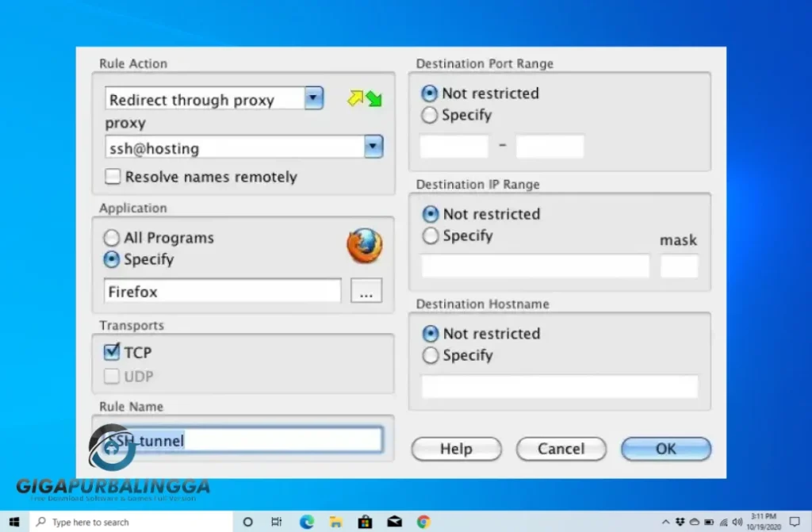
Task: Open Microsoft Store from the taskbar
Action: pos(365,522)
